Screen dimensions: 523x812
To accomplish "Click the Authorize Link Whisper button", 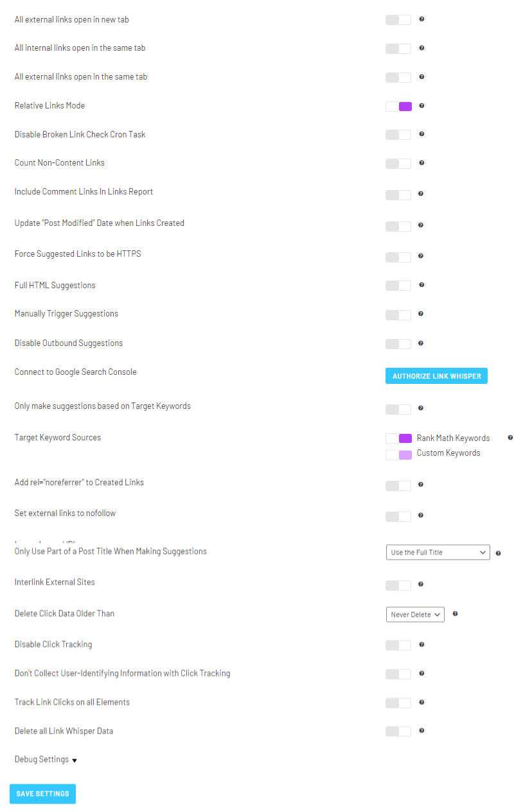I will pyautogui.click(x=436, y=376).
